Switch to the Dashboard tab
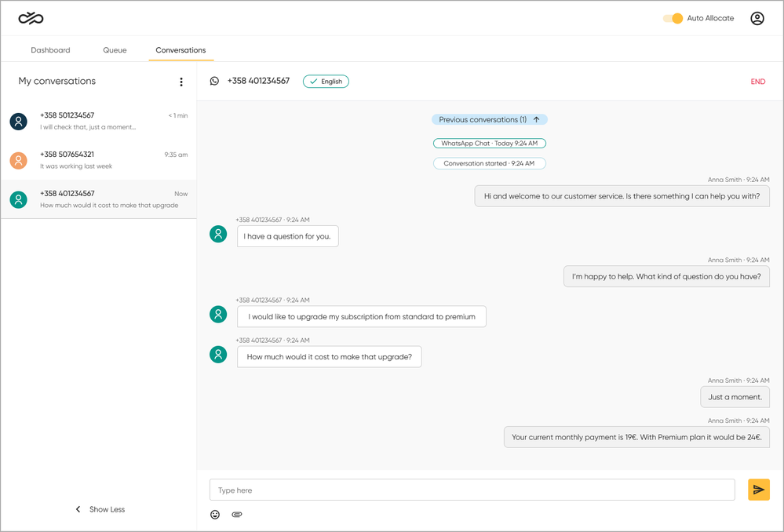 [x=50, y=50]
